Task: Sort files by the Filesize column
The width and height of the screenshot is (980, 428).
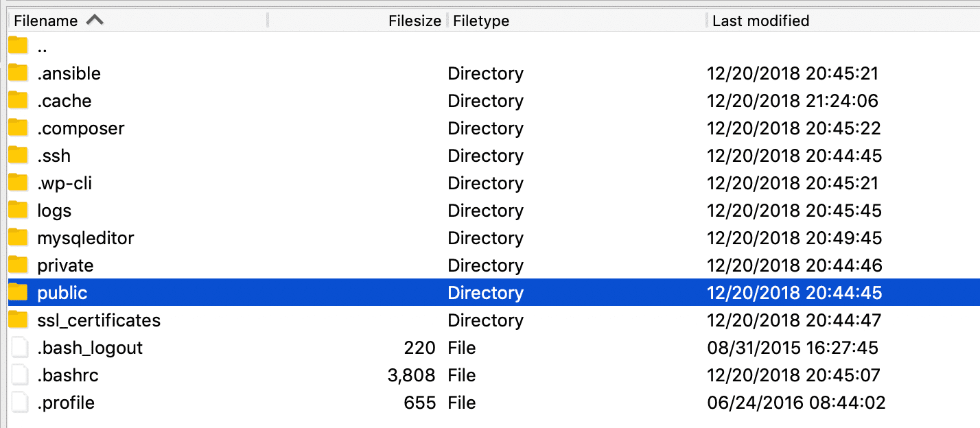Action: 415,20
